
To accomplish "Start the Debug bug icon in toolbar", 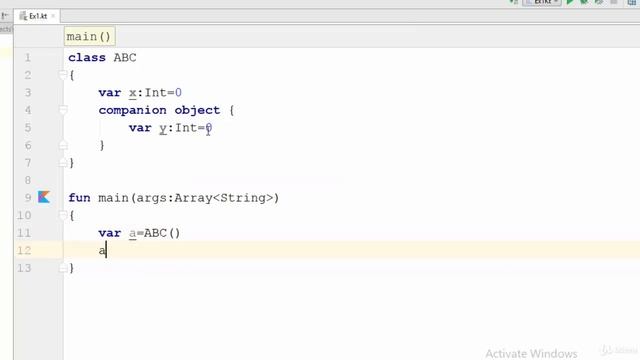I will [584, 2].
